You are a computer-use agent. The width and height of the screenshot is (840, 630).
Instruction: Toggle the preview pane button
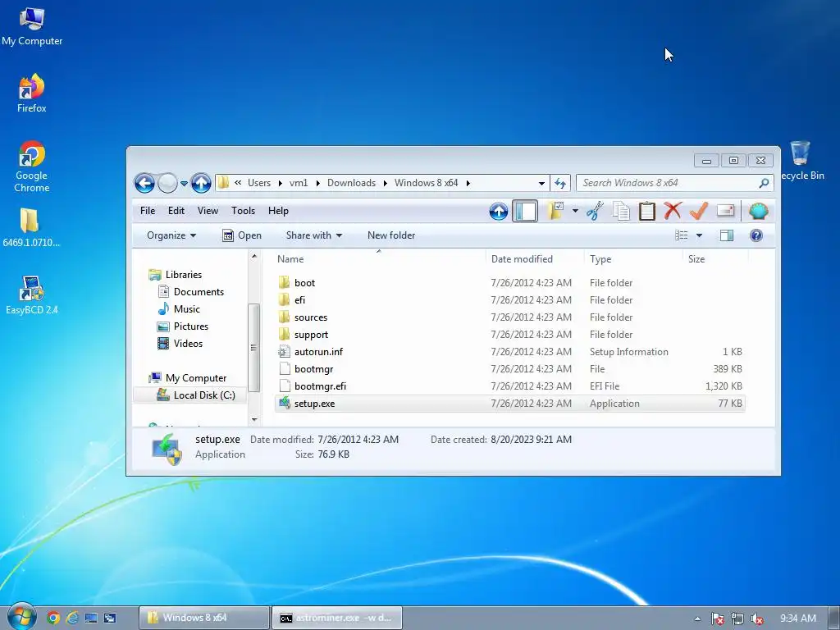point(727,235)
